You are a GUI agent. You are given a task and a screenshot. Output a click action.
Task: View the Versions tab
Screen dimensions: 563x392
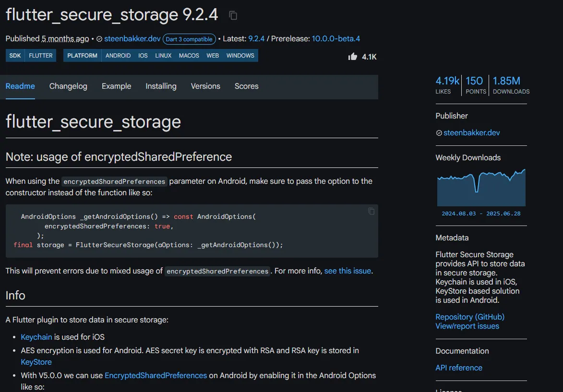[x=205, y=86]
